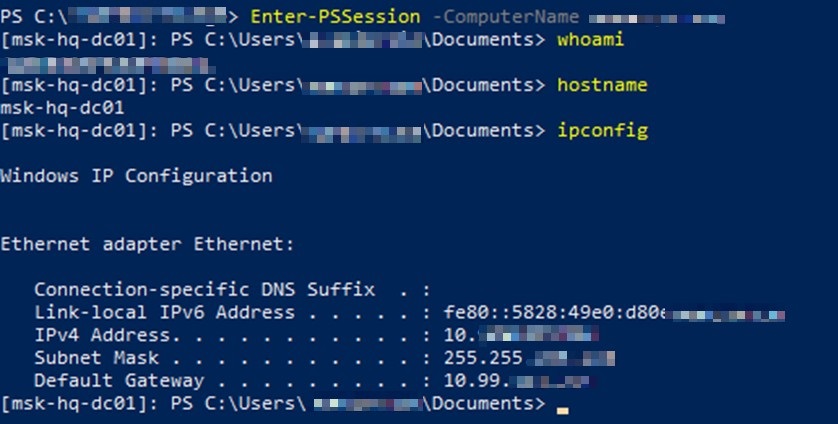Click the Default Gateway label
Viewport: 838px width, 424px height.
pyautogui.click(x=119, y=381)
